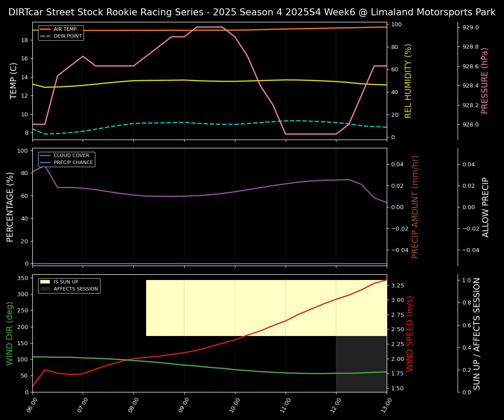Image resolution: width=504 pixels, height=420 pixels.
Task: Click the AFFECTS SESSION legend swatch
Action: (x=45, y=289)
